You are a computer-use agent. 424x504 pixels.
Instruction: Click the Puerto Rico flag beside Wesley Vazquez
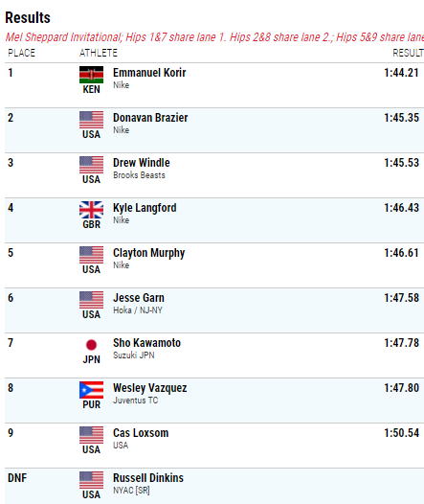(x=92, y=390)
